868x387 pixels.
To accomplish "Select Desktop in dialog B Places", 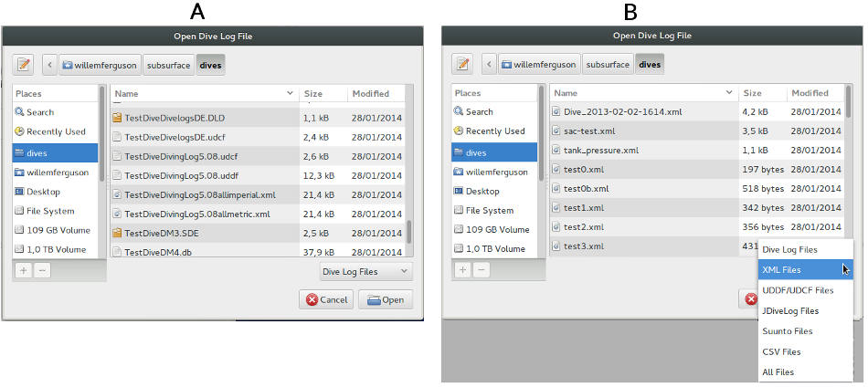I will [494, 192].
